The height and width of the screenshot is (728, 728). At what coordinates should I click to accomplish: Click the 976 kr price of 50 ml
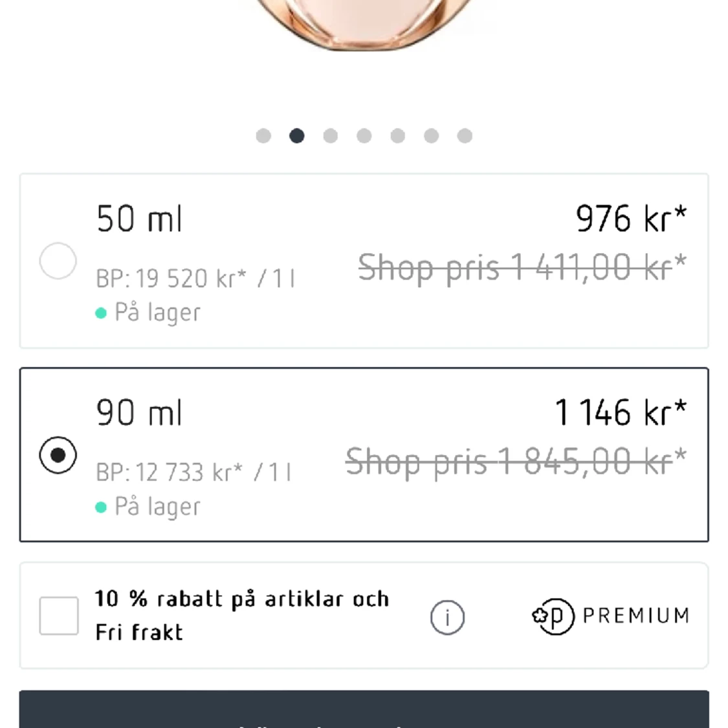(x=631, y=219)
